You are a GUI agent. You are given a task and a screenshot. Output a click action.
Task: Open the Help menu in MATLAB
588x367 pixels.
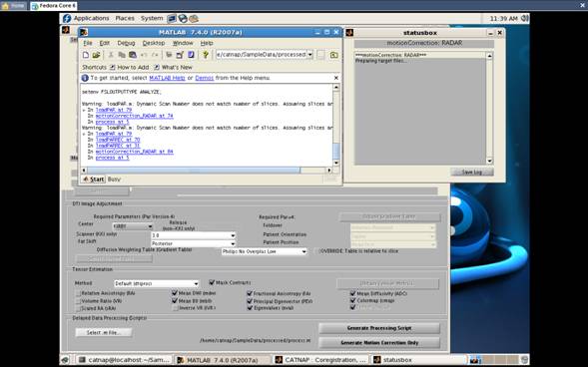tap(207, 43)
